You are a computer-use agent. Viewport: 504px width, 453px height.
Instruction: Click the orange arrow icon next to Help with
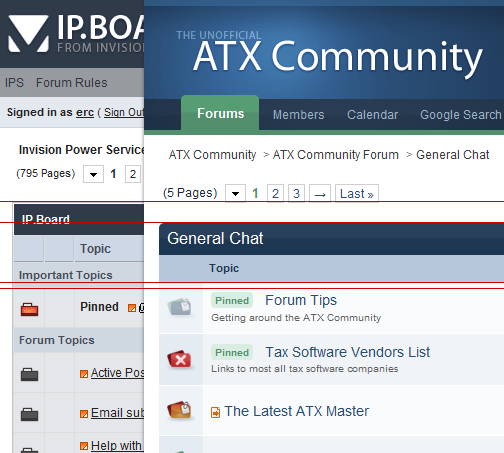(84, 446)
